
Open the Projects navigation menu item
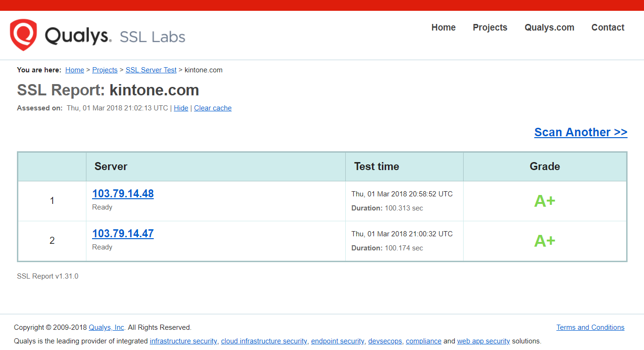coord(490,27)
